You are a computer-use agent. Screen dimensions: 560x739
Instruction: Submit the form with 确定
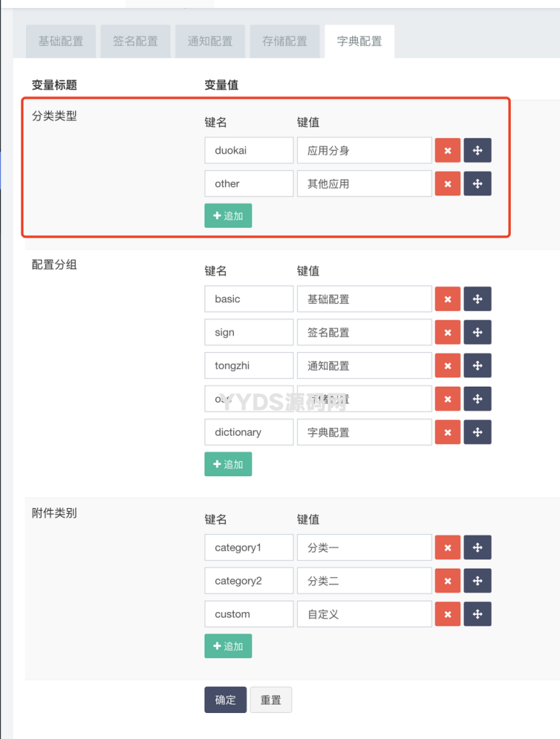click(225, 699)
